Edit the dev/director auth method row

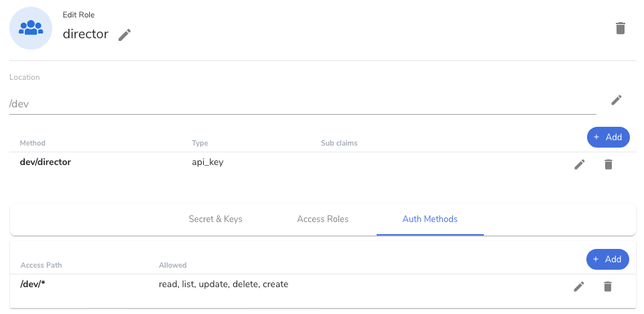click(x=580, y=164)
